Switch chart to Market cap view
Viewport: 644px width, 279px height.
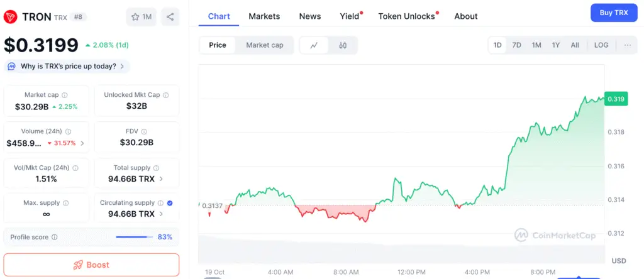click(264, 45)
